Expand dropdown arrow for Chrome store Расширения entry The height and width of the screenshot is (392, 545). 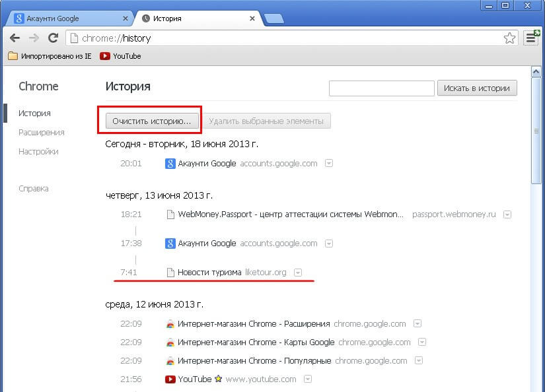418,323
